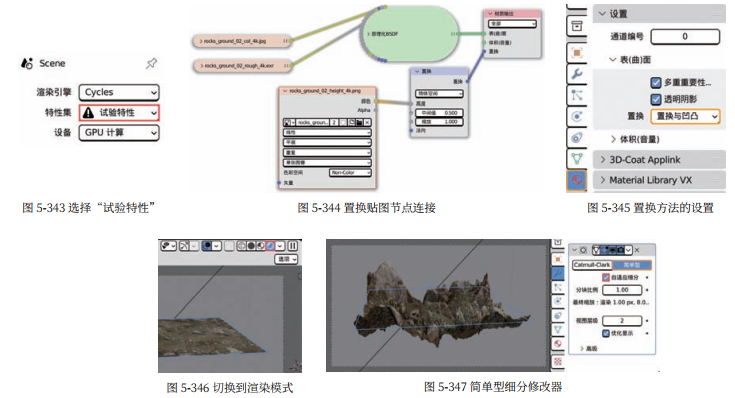Open the 渲染引擎 Cycles dropdown
Image resolution: width=735 pixels, height=398 pixels.
119,92
